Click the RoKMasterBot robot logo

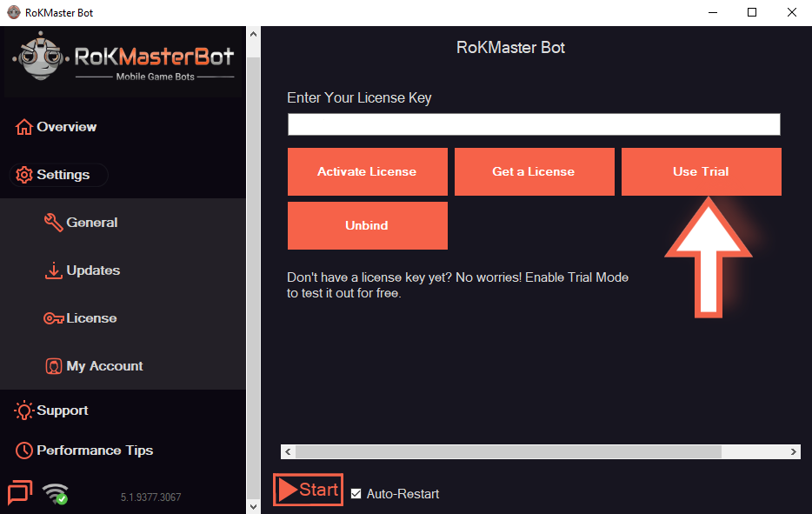point(40,56)
